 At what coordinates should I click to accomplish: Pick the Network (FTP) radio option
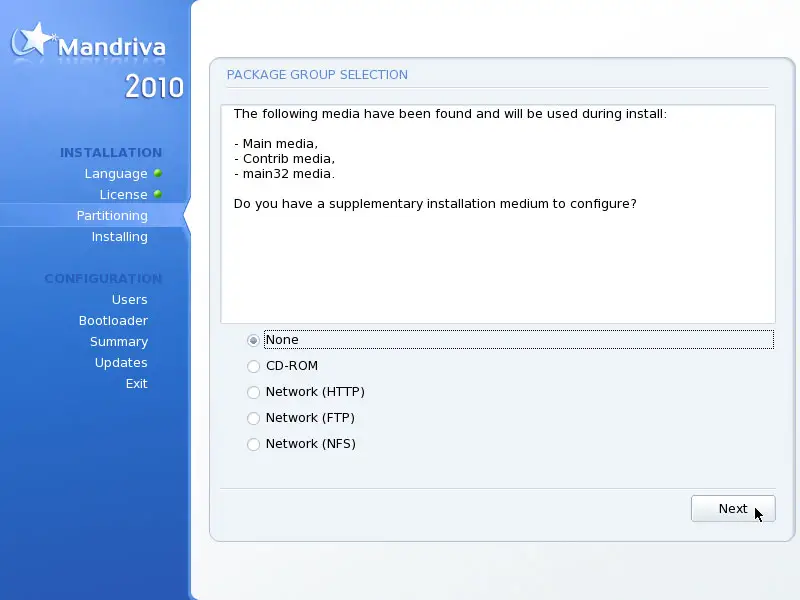[x=254, y=418]
